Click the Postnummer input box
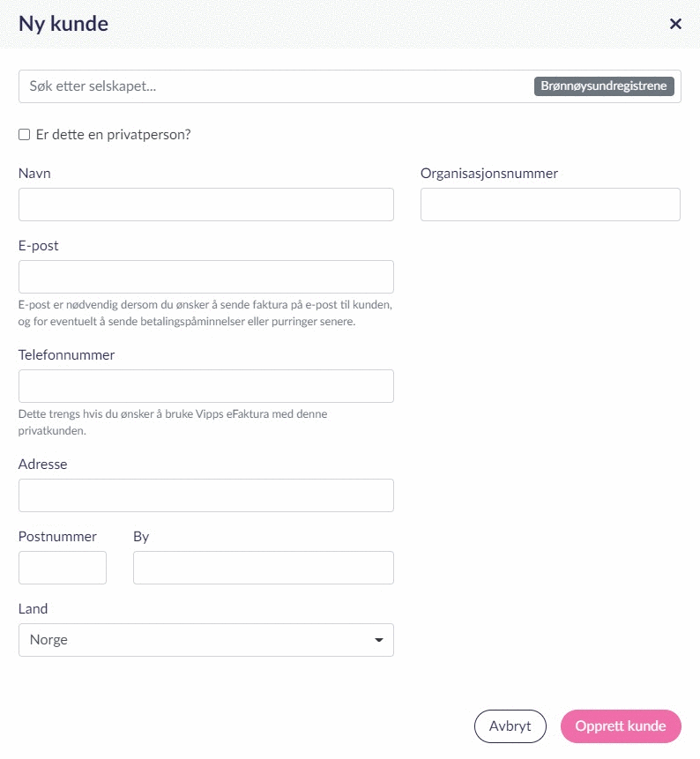 pyautogui.click(x=63, y=568)
